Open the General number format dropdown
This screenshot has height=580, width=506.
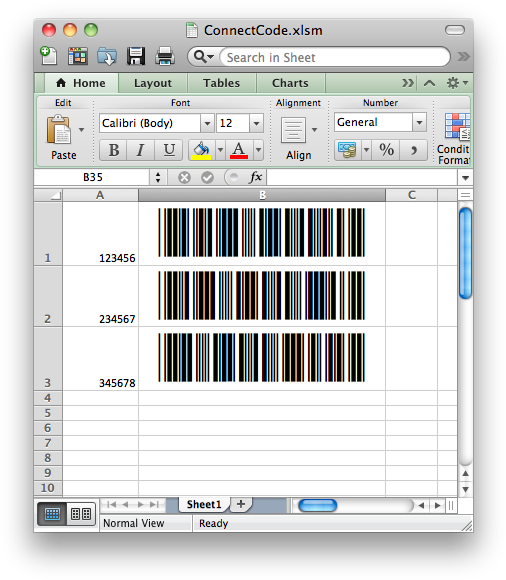point(419,122)
